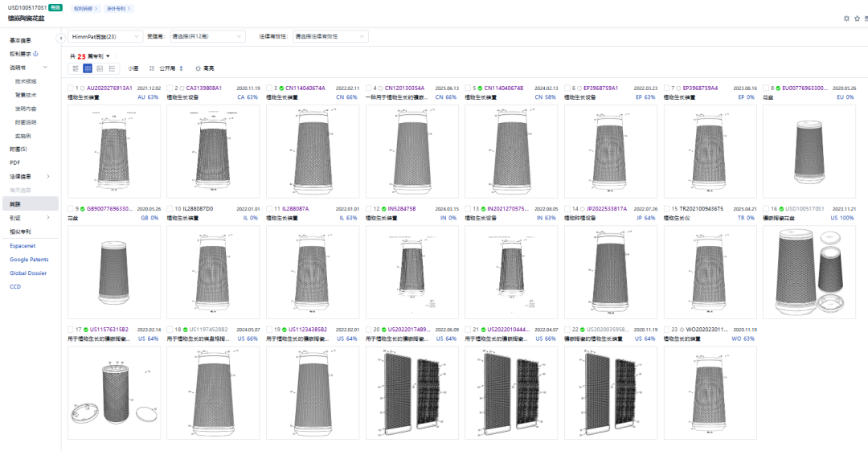Collapse the left sidebar with the arrow button
This screenshot has height=451, width=868.
coord(60,38)
